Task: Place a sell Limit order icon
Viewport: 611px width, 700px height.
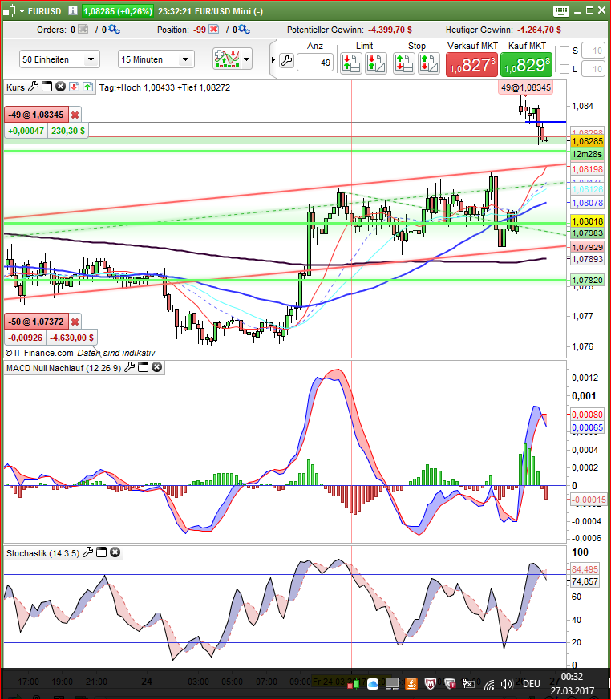Action: (350, 63)
